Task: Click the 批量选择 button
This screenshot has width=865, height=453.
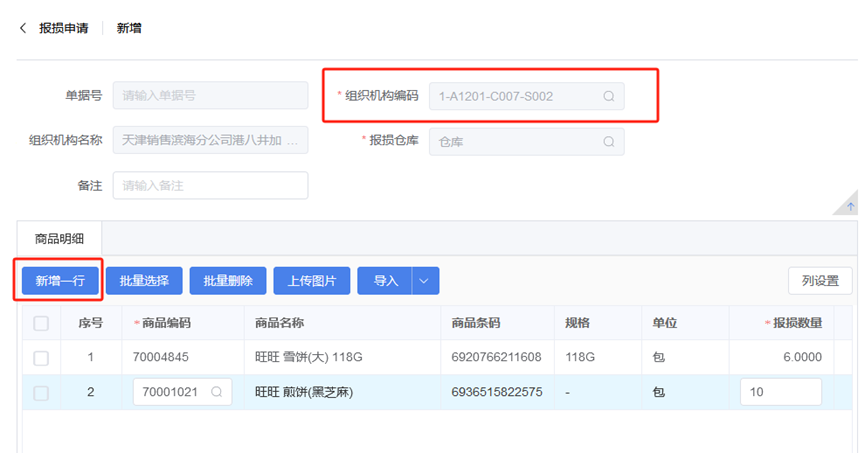Action: tap(144, 281)
